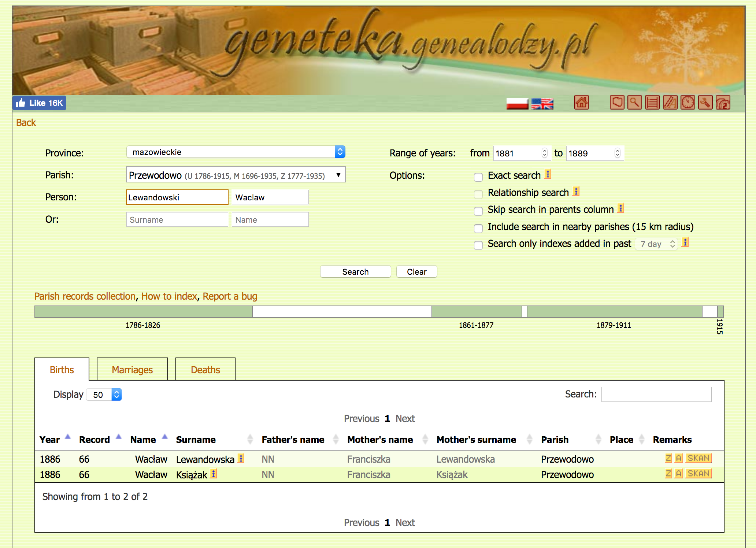Screen dimensions: 756x548
Task: Open the Province dropdown showing mazowieckie
Action: click(236, 152)
